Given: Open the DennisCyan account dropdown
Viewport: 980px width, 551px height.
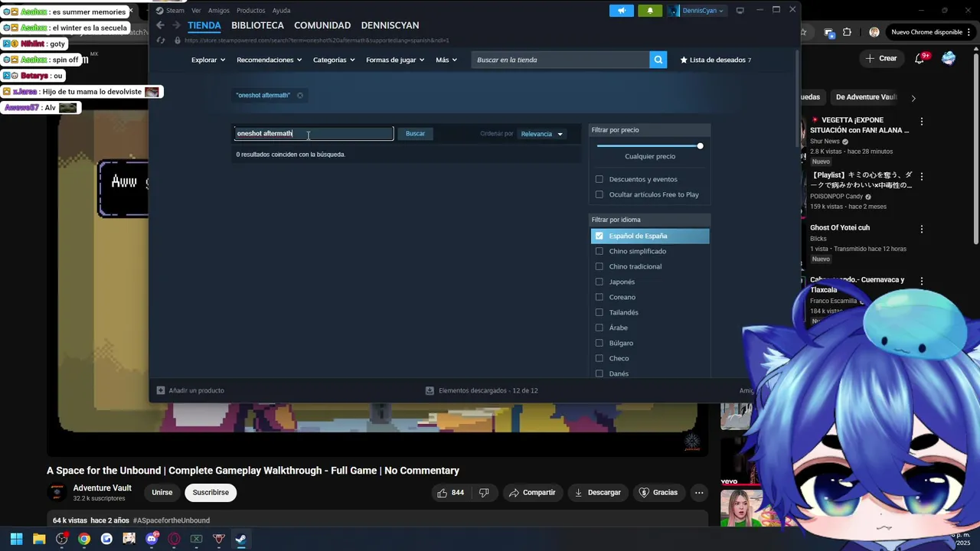Looking at the screenshot, I should pos(697,11).
